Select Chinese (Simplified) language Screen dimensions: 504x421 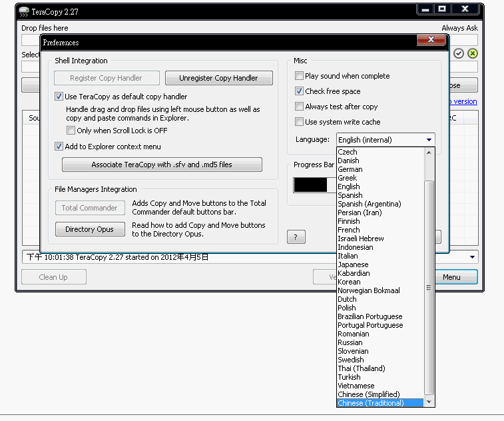tap(380, 395)
